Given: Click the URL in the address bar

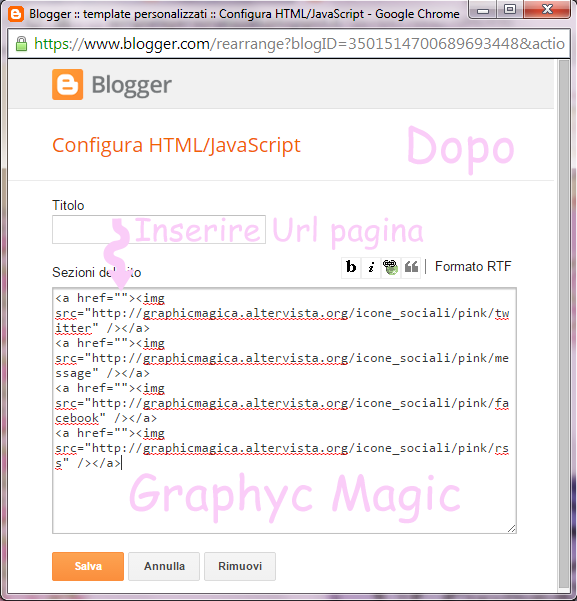Looking at the screenshot, I should point(299,44).
